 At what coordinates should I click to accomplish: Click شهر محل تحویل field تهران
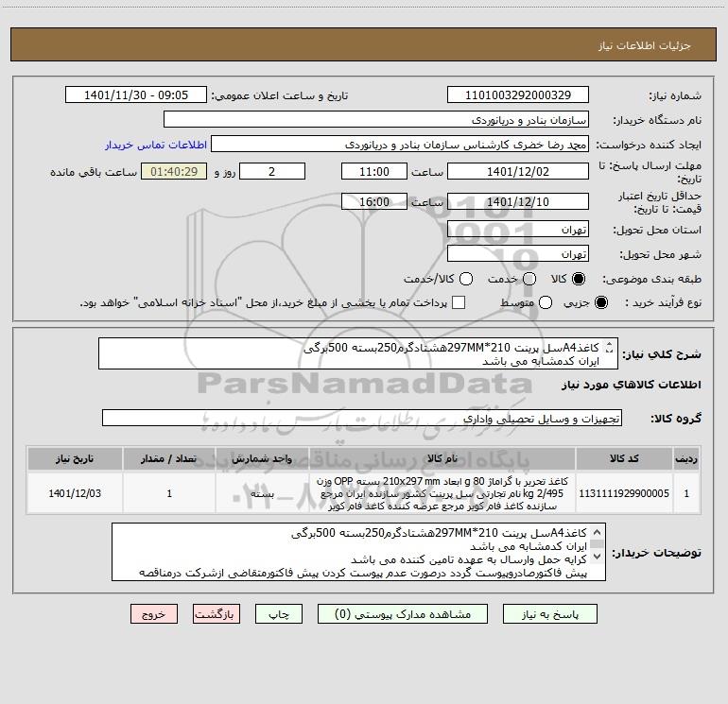pyautogui.click(x=518, y=254)
